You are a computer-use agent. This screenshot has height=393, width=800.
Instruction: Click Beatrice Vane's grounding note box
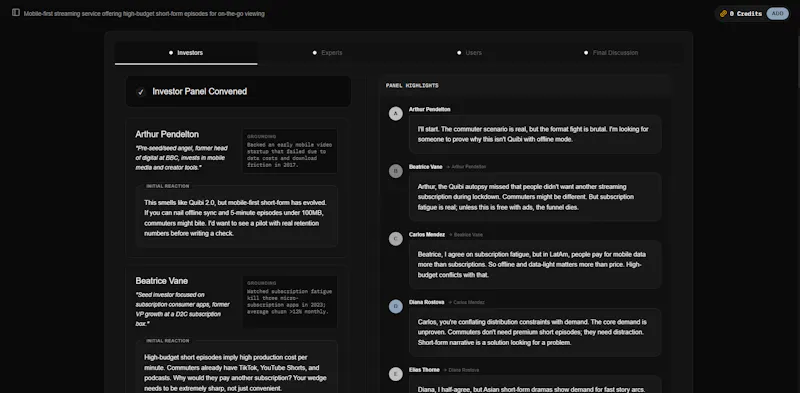(x=289, y=301)
